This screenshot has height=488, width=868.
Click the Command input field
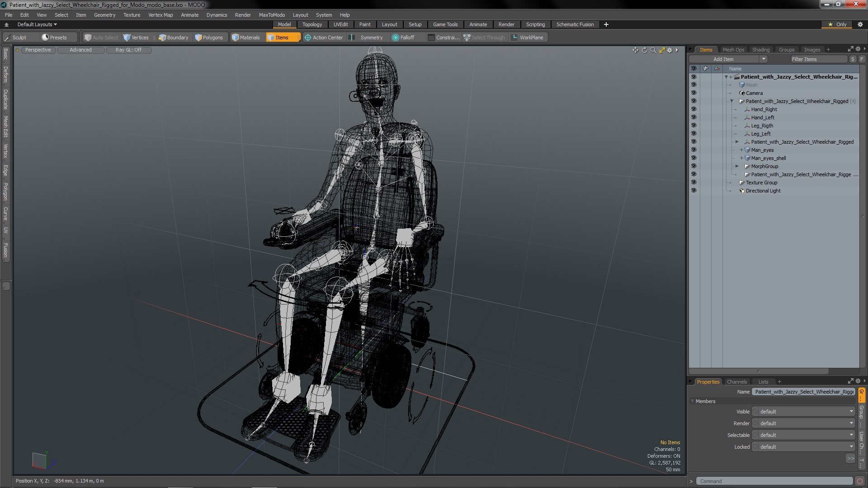coord(775,481)
